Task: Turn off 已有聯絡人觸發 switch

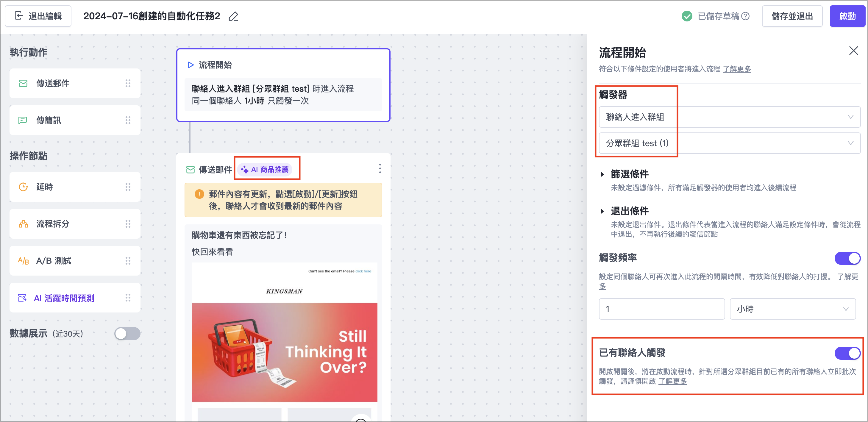Action: pyautogui.click(x=847, y=353)
